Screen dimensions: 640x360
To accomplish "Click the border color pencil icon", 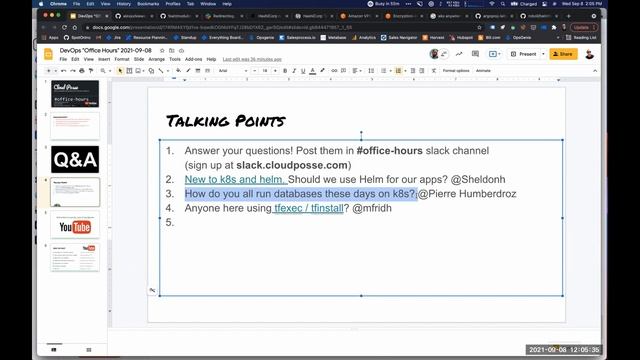I will click(x=188, y=71).
